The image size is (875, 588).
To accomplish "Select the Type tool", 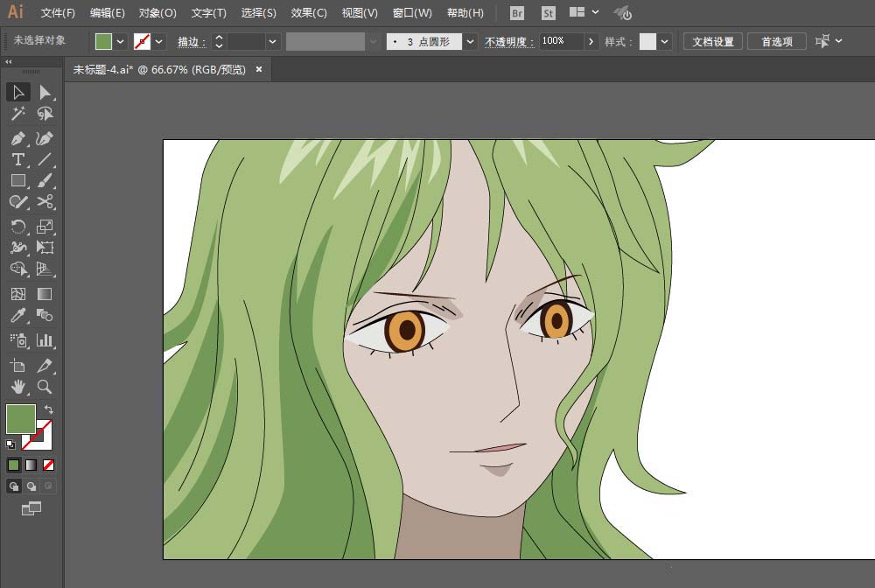I will (x=17, y=160).
